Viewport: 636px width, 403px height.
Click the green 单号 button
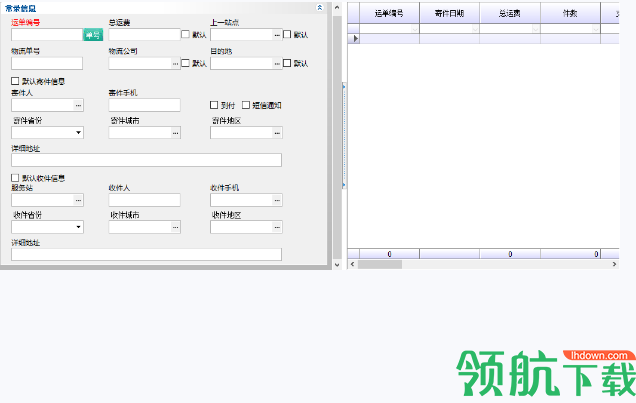pos(93,35)
